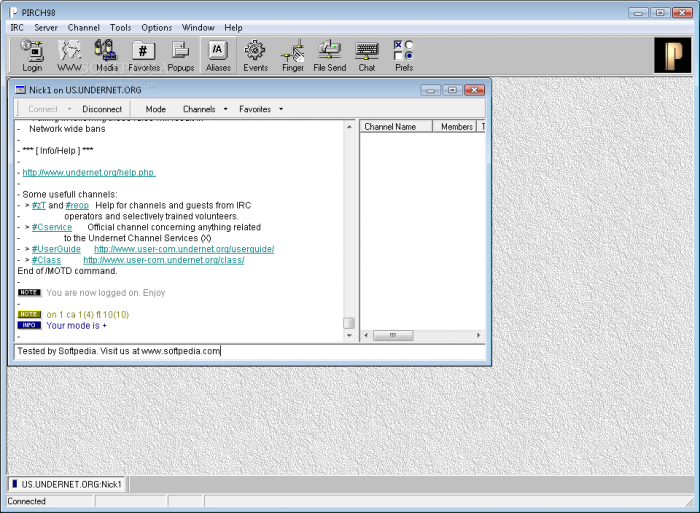Open the Options menu
This screenshot has width=700, height=513.
pos(157,28)
